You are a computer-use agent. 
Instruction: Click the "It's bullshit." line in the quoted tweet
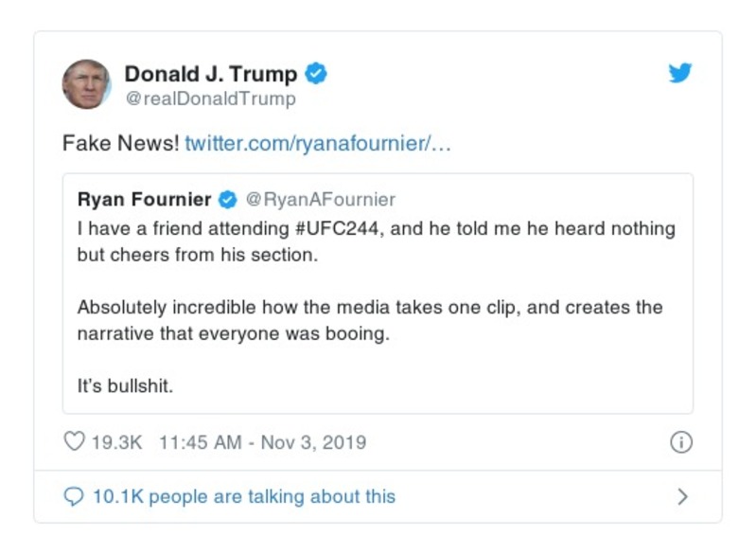tap(125, 386)
